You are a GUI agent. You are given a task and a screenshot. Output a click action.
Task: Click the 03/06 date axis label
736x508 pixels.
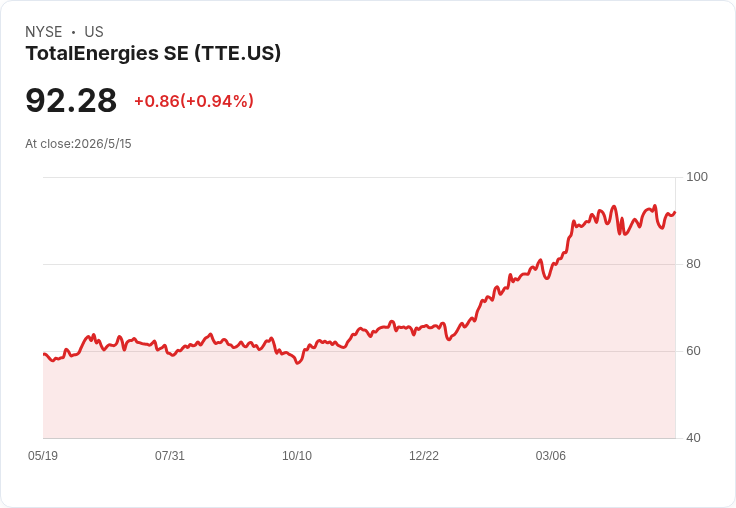[551, 456]
